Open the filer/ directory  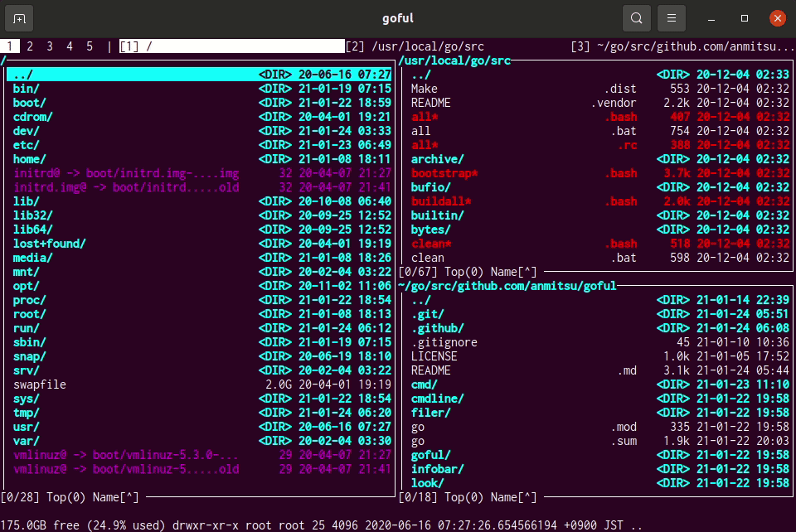click(x=600, y=413)
